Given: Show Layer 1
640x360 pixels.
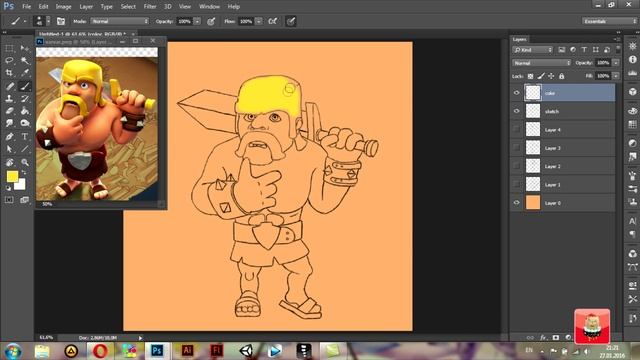Looking at the screenshot, I should coord(516,184).
